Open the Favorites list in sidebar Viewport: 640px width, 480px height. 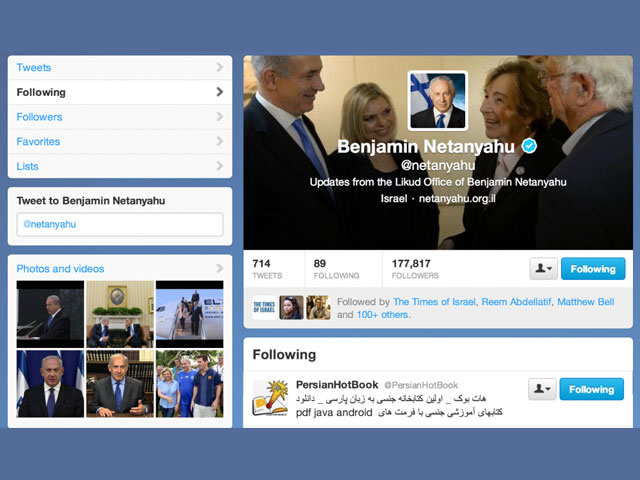pyautogui.click(x=120, y=142)
